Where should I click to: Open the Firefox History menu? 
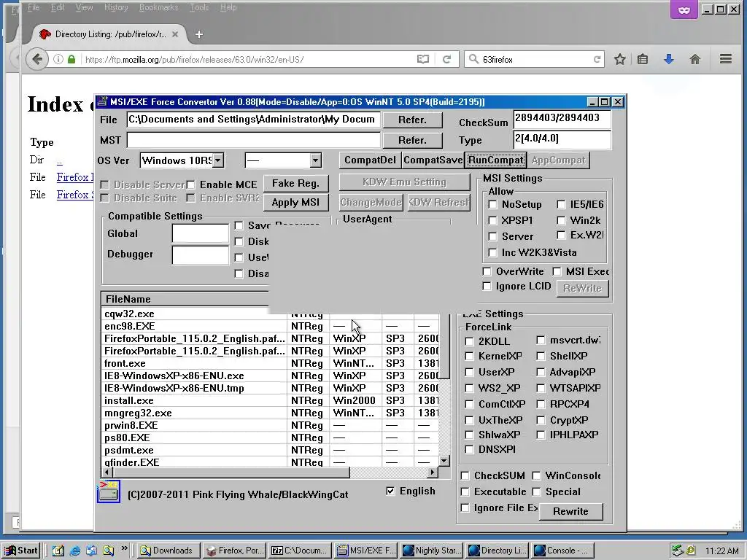[x=116, y=7]
